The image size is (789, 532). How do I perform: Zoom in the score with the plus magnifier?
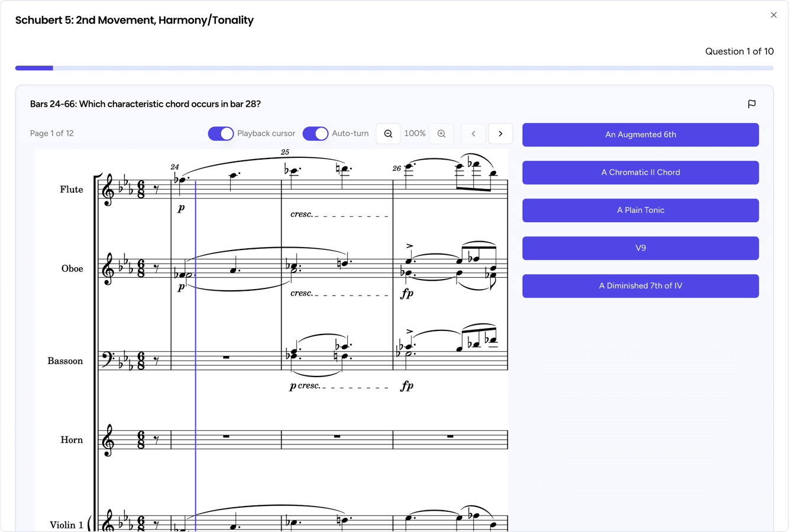click(x=441, y=134)
